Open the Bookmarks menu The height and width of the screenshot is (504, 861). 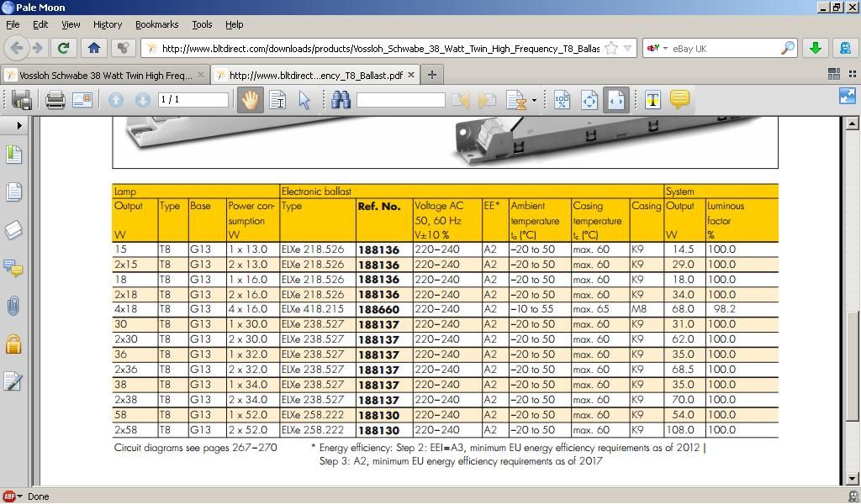[156, 24]
